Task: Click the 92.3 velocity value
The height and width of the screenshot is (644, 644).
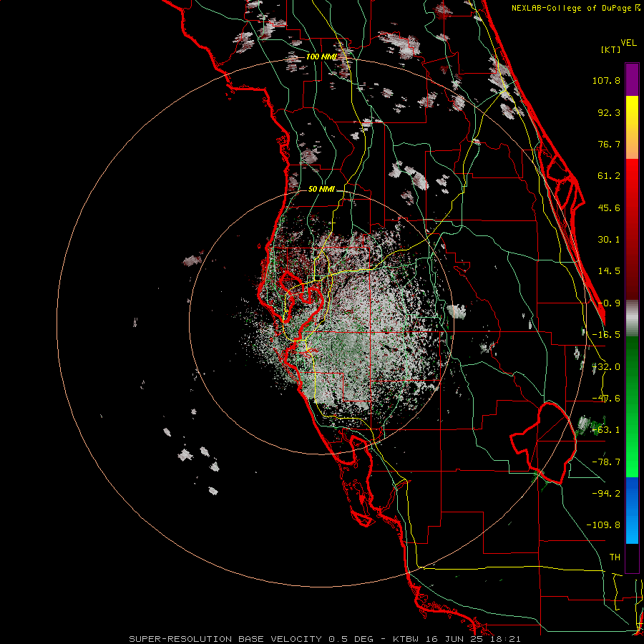Action: coord(609,112)
